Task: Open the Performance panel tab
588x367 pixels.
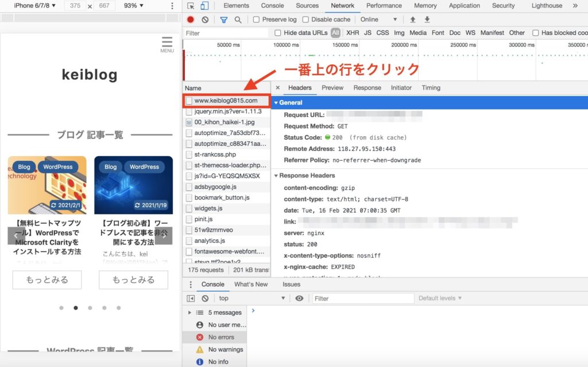Action: pyautogui.click(x=384, y=6)
